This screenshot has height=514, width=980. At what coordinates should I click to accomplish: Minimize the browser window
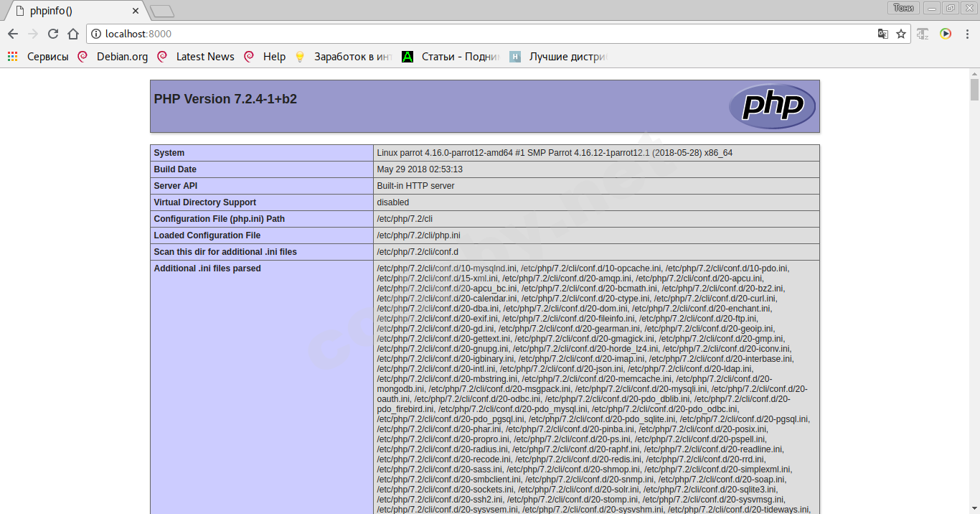[x=933, y=8]
